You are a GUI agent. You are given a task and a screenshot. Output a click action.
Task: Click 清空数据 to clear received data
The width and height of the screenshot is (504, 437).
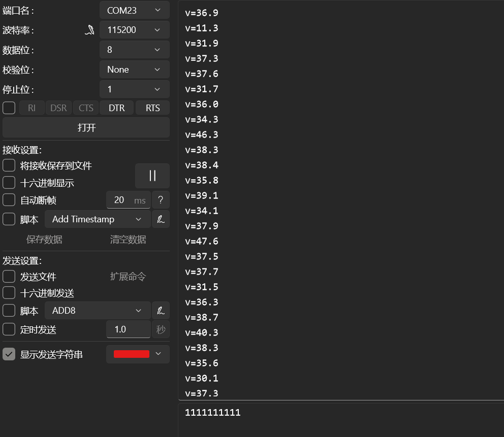tap(128, 240)
